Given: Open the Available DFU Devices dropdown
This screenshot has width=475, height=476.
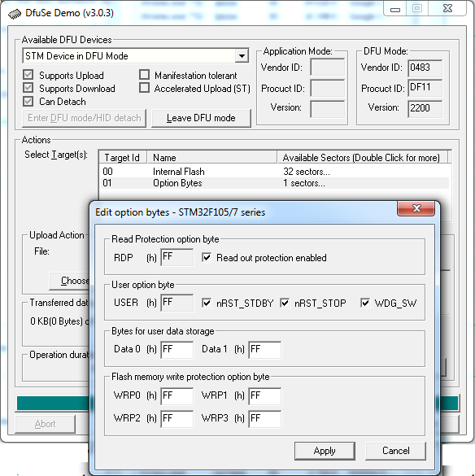Looking at the screenshot, I should pos(242,56).
